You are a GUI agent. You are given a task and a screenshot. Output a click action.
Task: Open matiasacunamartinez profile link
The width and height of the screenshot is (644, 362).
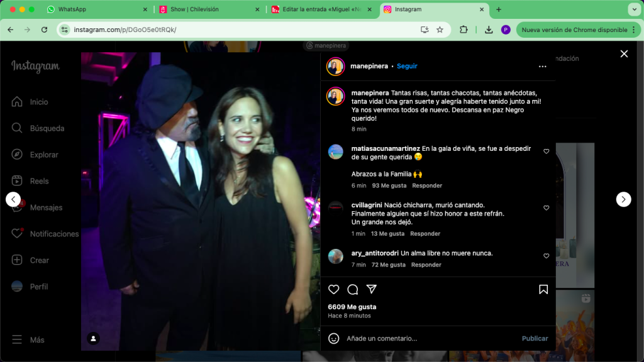[386, 148]
